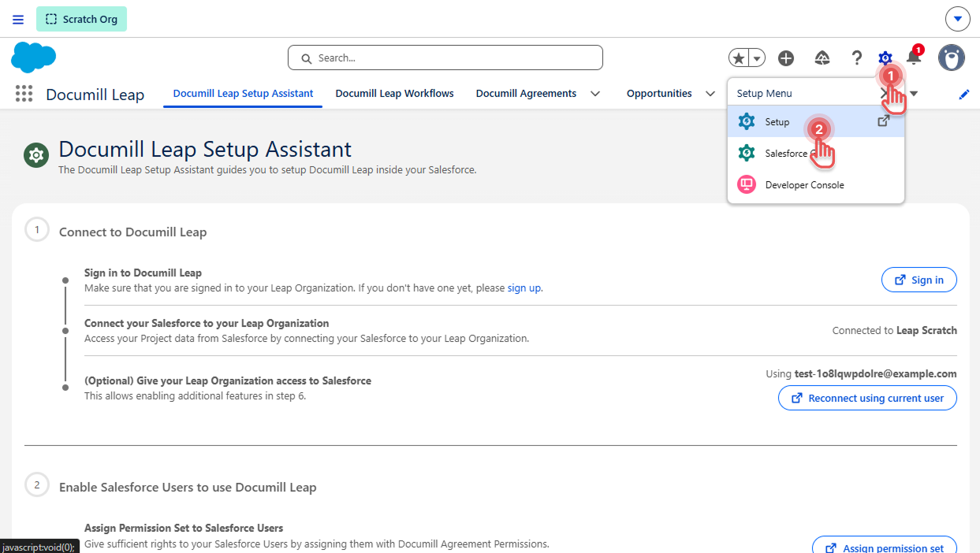Viewport: 980px width, 553px height.
Task: Expand the Documill Agreements tab chevron
Action: pyautogui.click(x=595, y=93)
